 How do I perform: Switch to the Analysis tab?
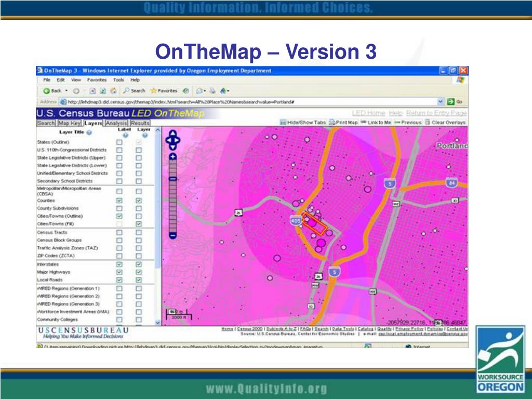[x=116, y=123]
